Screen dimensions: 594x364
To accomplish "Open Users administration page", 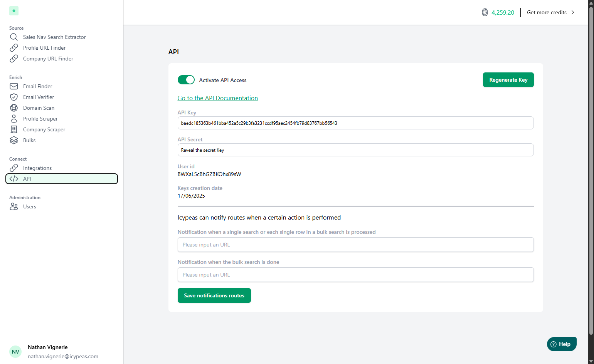I will pos(30,206).
